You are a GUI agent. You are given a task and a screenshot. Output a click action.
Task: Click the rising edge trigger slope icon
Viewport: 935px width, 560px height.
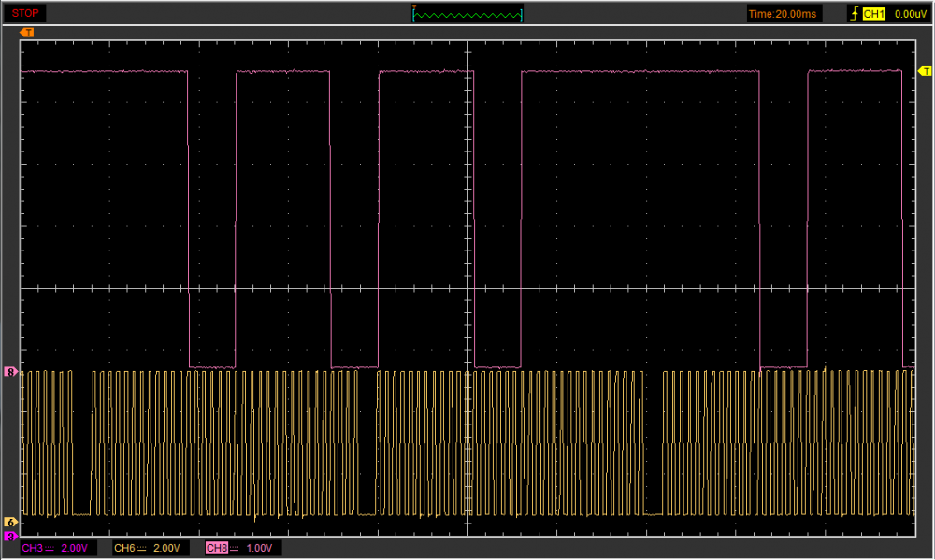click(x=853, y=14)
